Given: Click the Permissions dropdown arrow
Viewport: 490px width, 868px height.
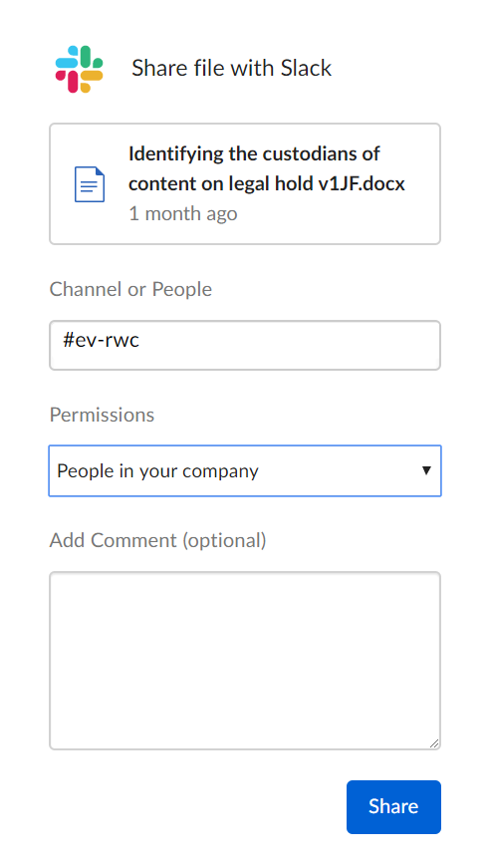Looking at the screenshot, I should [x=426, y=471].
